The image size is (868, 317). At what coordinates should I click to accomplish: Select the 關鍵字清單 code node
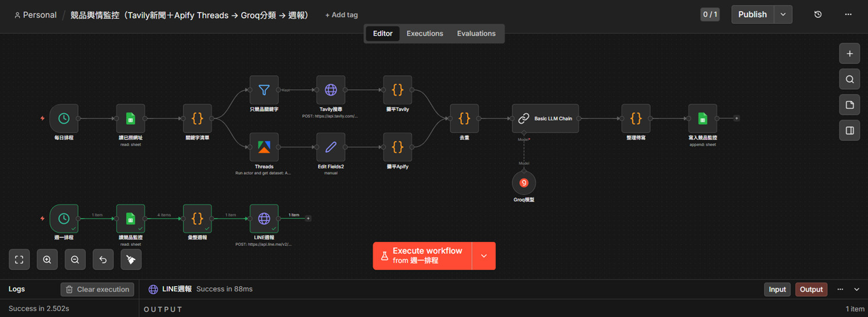pos(197,118)
